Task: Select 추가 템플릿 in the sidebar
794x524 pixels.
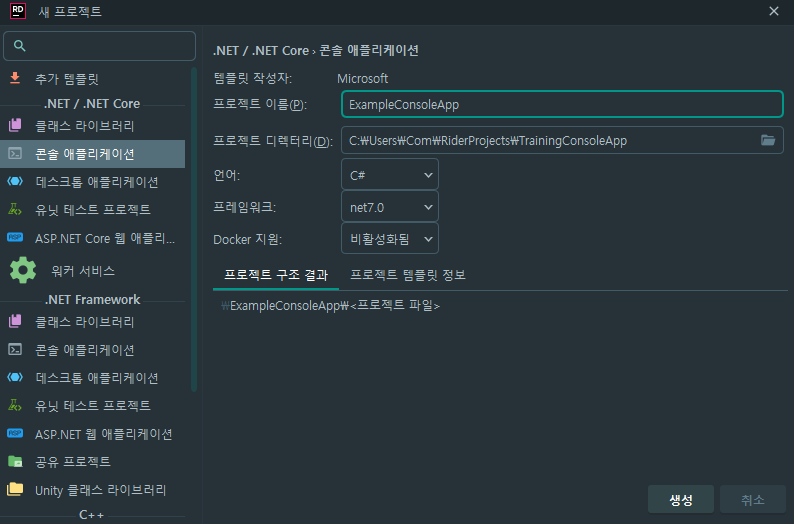Action: coord(93,78)
